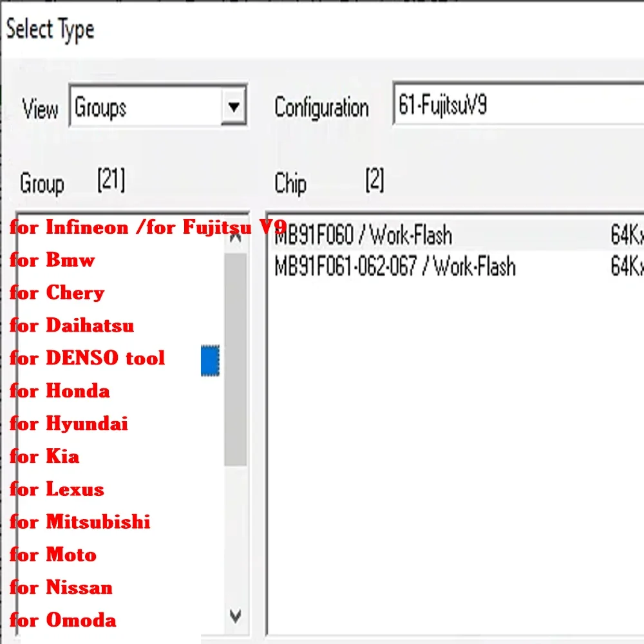The image size is (644, 644).
Task: Select chip MB91F061-062-067 / Work-Flash
Action: click(457, 266)
